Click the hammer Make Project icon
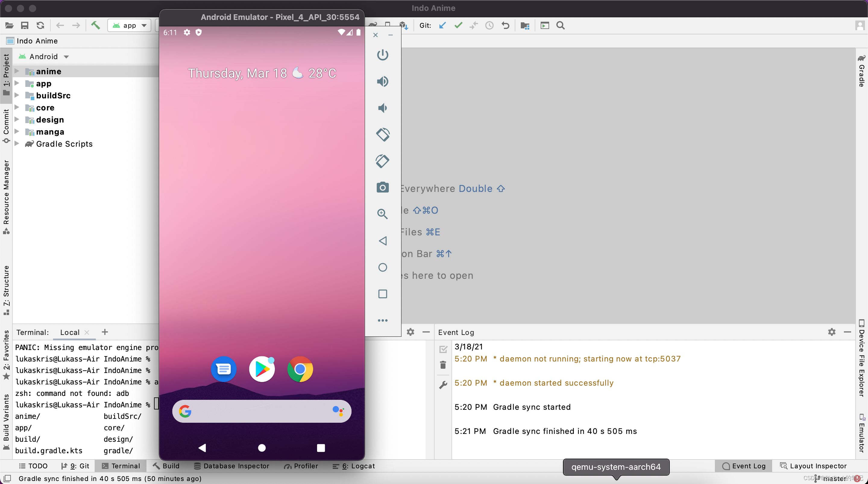868x484 pixels. (x=96, y=25)
